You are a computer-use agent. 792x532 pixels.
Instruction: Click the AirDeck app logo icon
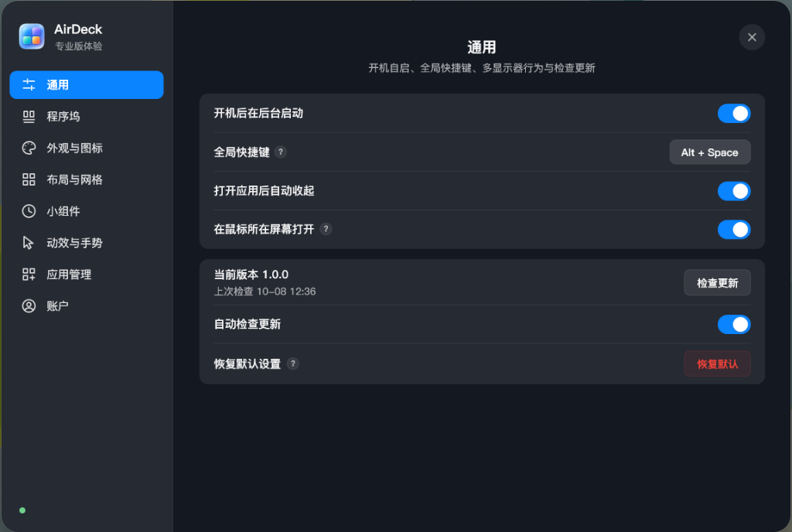tap(31, 36)
